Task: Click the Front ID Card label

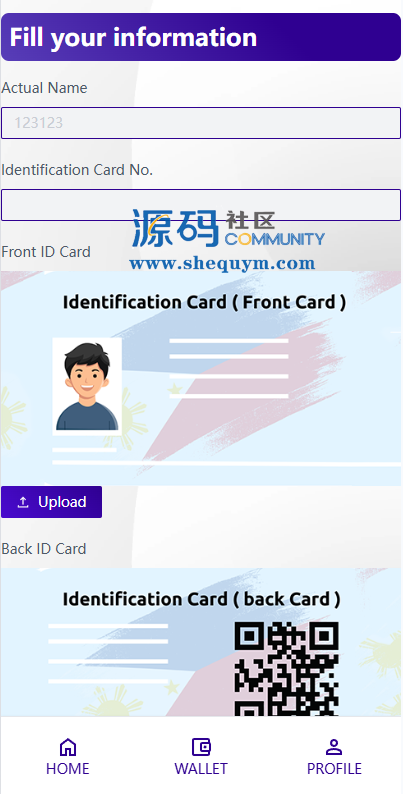Action: click(46, 252)
